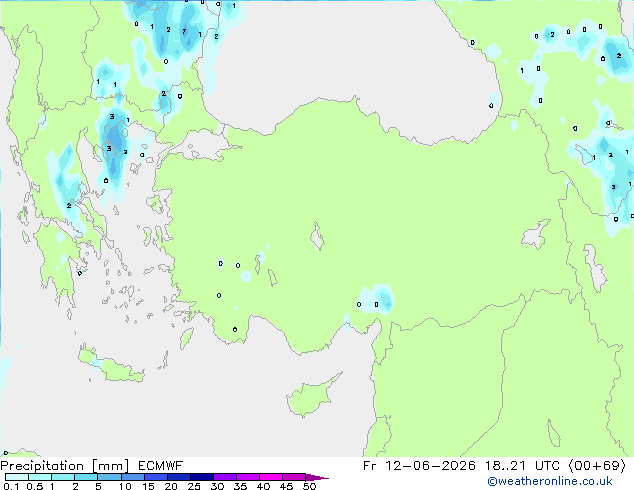The image size is (634, 490).
Task: Click the Black Sea area on map
Action: (344, 61)
